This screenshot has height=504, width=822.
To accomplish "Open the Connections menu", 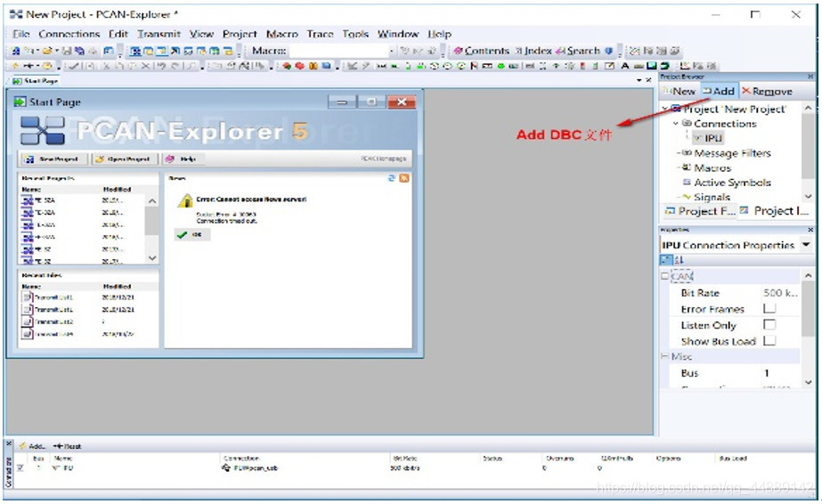I will click(69, 34).
